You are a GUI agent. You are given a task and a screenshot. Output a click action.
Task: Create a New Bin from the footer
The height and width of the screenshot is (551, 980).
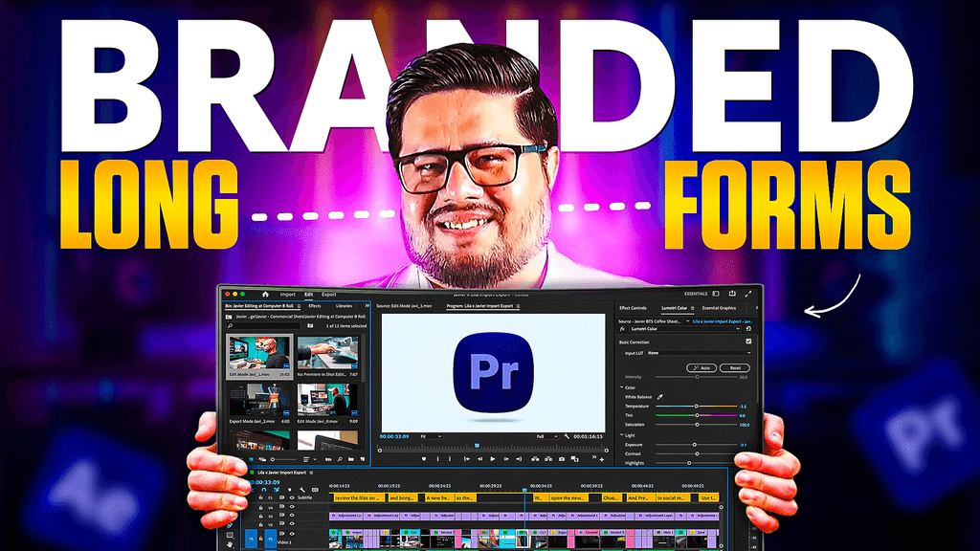(x=350, y=460)
